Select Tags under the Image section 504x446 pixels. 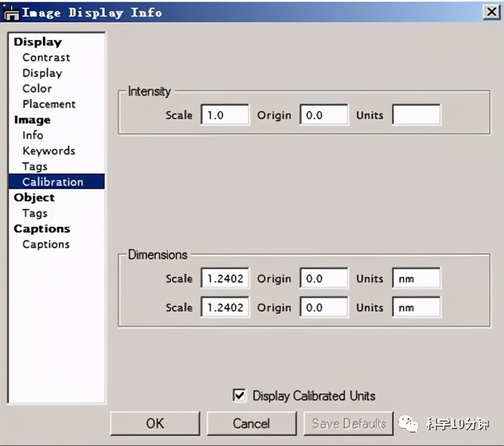[x=34, y=167]
